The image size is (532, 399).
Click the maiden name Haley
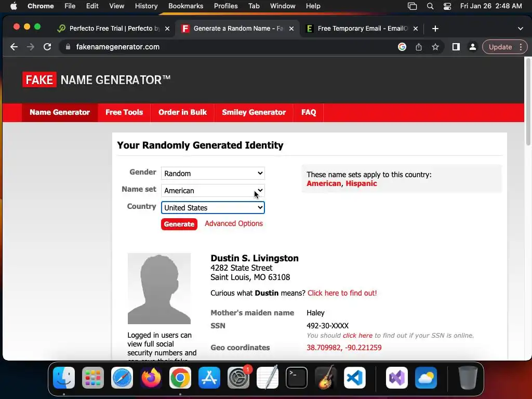(315, 313)
